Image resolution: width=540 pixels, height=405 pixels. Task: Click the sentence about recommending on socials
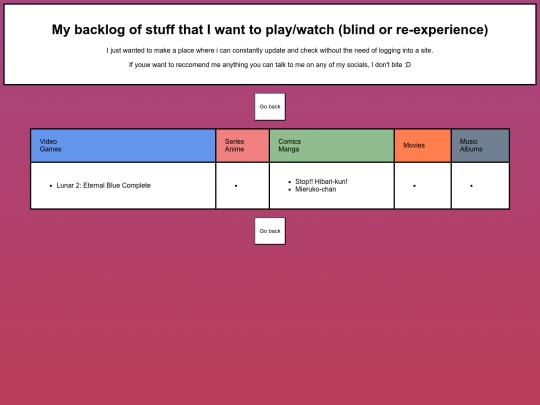(x=270, y=65)
